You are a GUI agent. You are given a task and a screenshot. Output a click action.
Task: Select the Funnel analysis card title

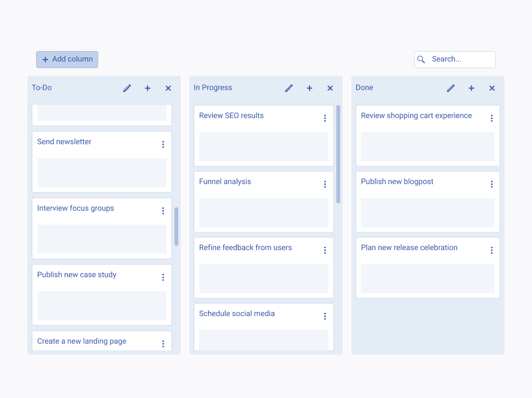(225, 182)
